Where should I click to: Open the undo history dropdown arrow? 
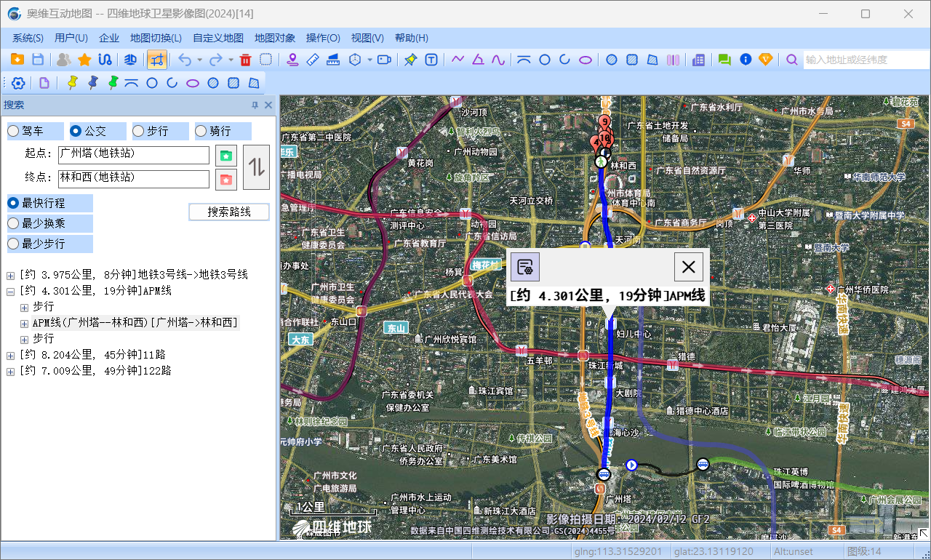199,60
